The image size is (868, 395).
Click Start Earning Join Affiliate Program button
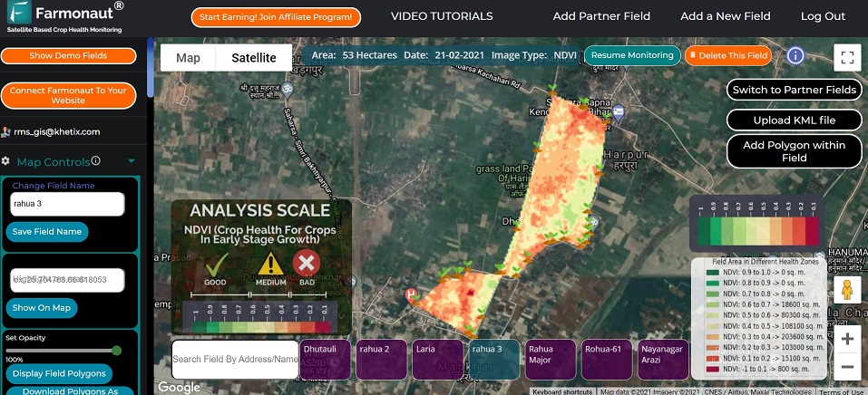pyautogui.click(x=276, y=17)
